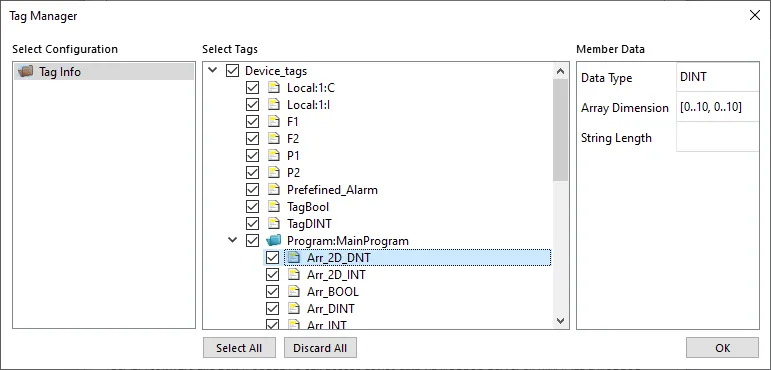Uncheck the Arr_2D_DNT checkbox
The width and height of the screenshot is (771, 370).
[272, 257]
